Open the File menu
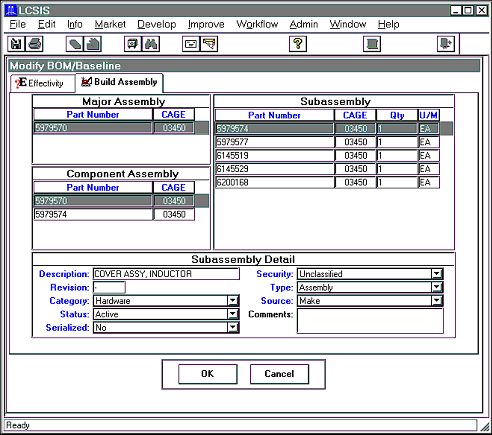This screenshot has height=435, width=492. (18, 24)
